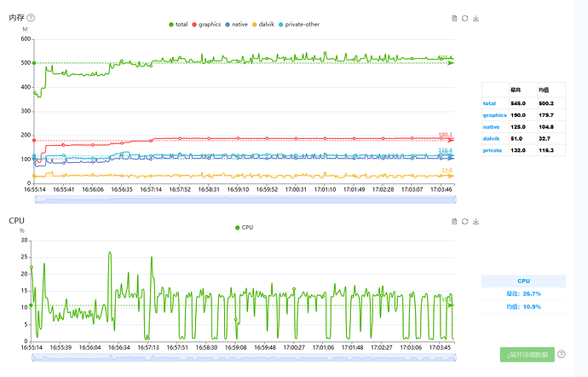Image resolution: width=588 pixels, height=377 pixels.
Task: Toggle CPU series in CPU legend
Action: [x=244, y=228]
